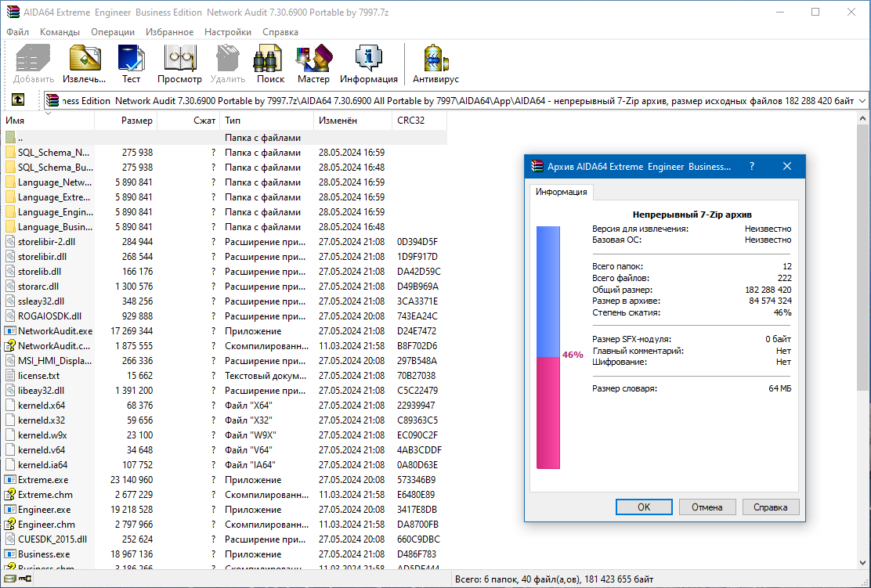Select the Информация tab in dialog
The image size is (871, 588).
coord(561,192)
